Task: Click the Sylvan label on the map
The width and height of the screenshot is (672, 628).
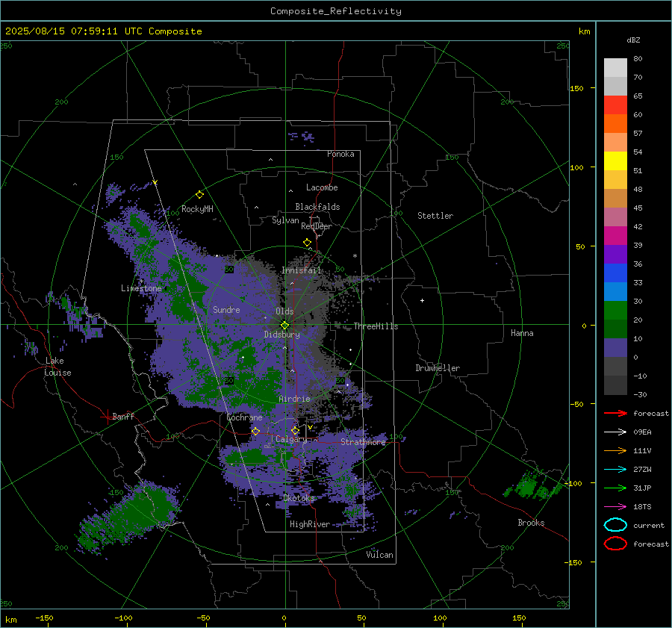Action: click(285, 220)
